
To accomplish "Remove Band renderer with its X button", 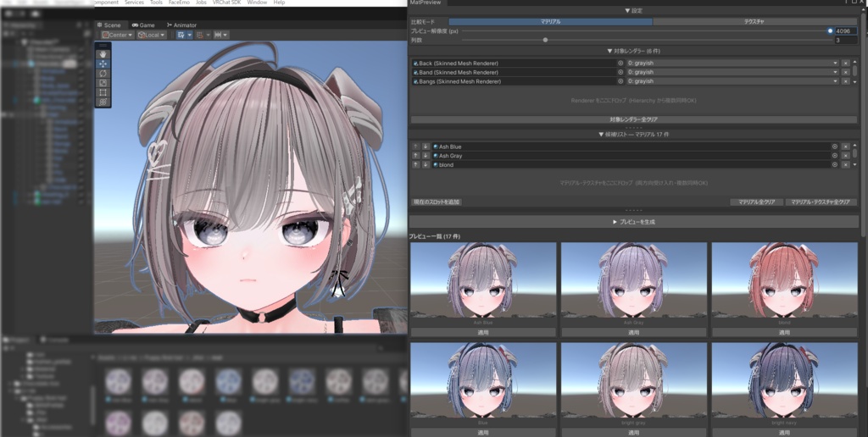I will (845, 72).
